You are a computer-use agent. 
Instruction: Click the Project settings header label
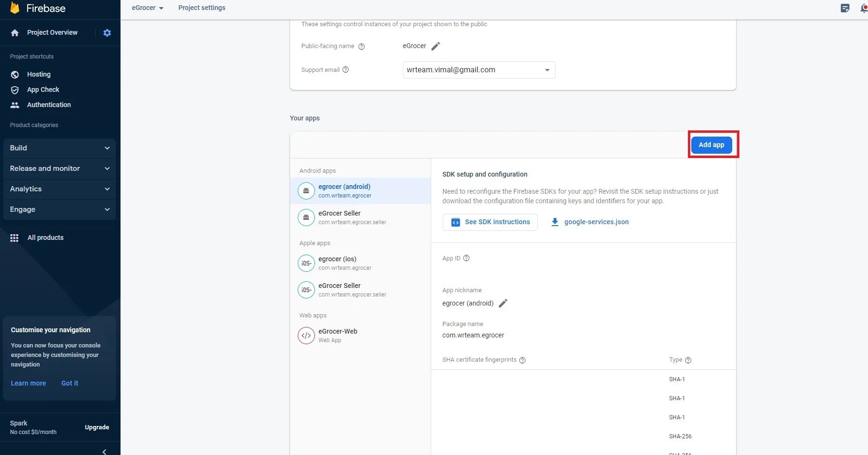click(202, 8)
